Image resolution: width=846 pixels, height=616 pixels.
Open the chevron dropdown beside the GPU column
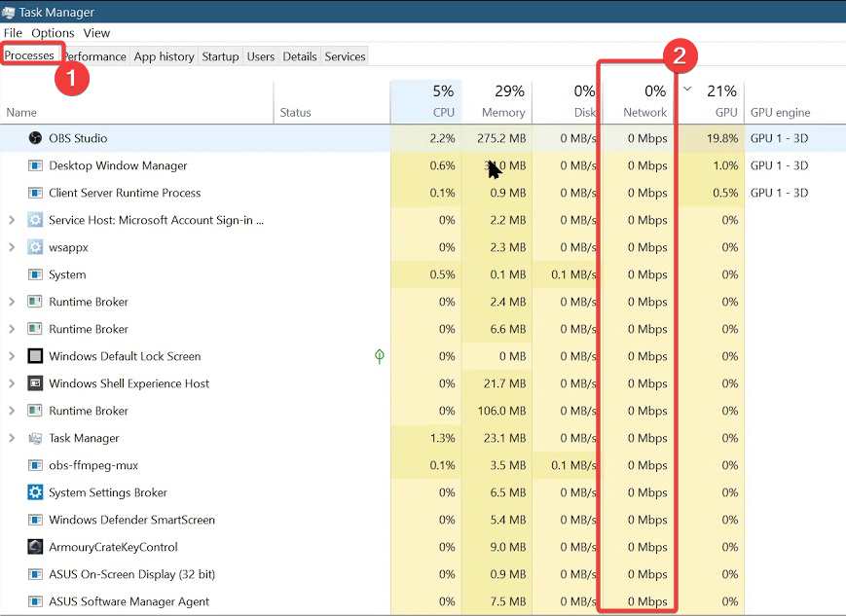(686, 88)
